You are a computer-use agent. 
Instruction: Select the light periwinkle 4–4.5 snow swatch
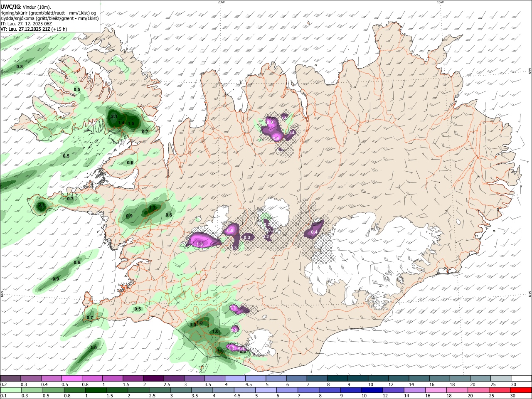click(x=235, y=378)
